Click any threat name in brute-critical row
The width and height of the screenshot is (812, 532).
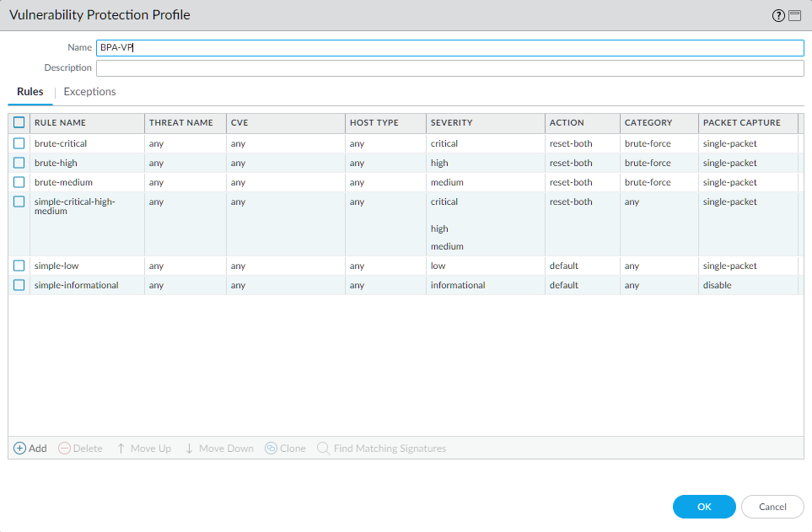click(x=156, y=143)
